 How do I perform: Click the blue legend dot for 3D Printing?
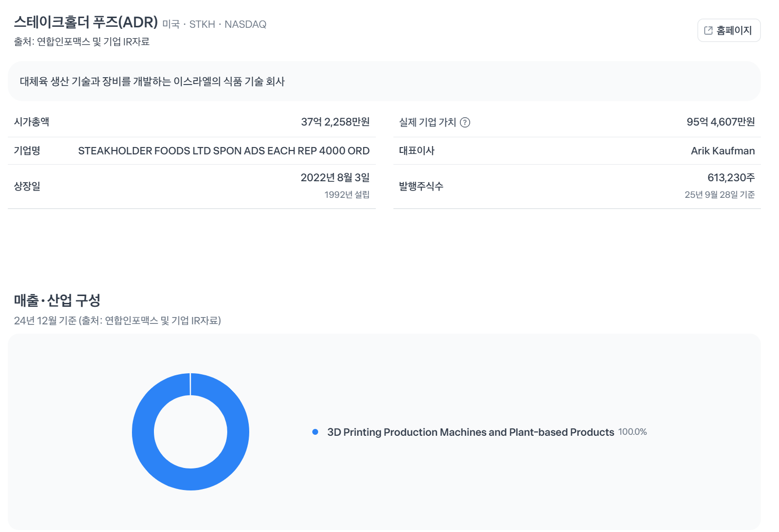(x=315, y=432)
